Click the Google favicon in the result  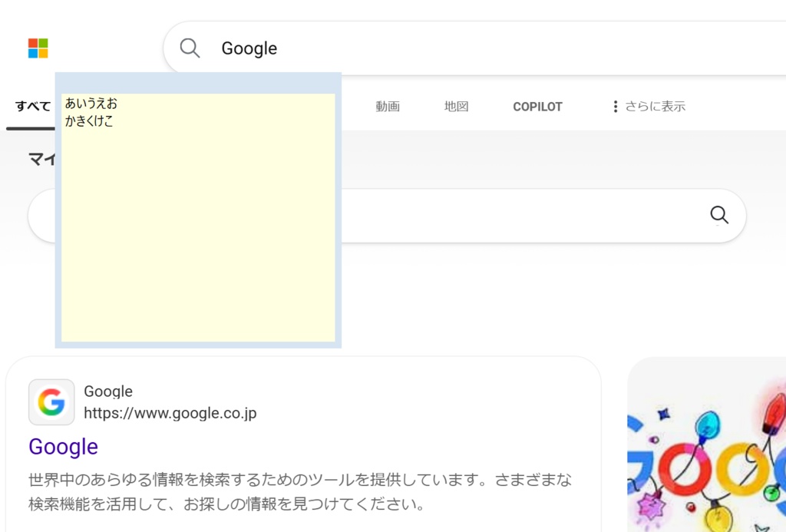[51, 402]
